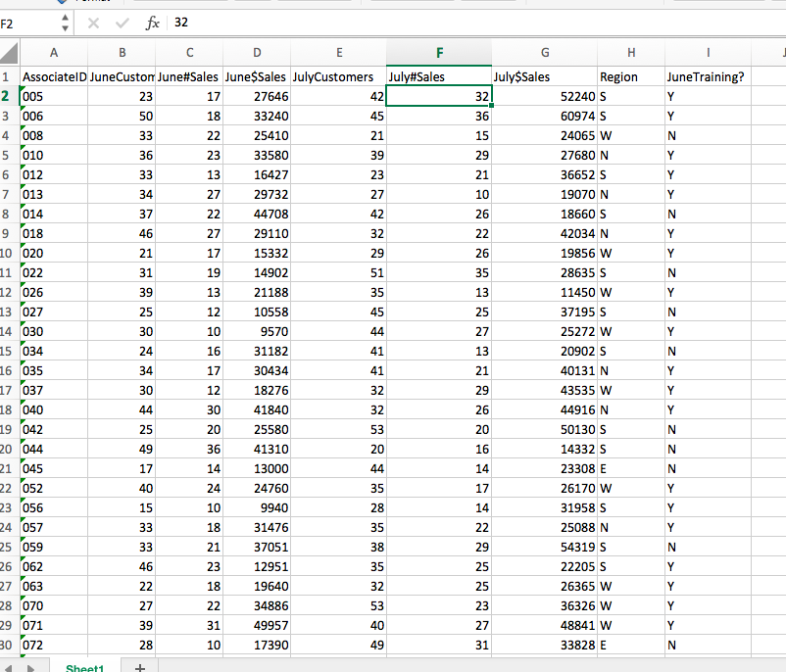Select the Region column header H
Screen dimensions: 786x672
630,54
